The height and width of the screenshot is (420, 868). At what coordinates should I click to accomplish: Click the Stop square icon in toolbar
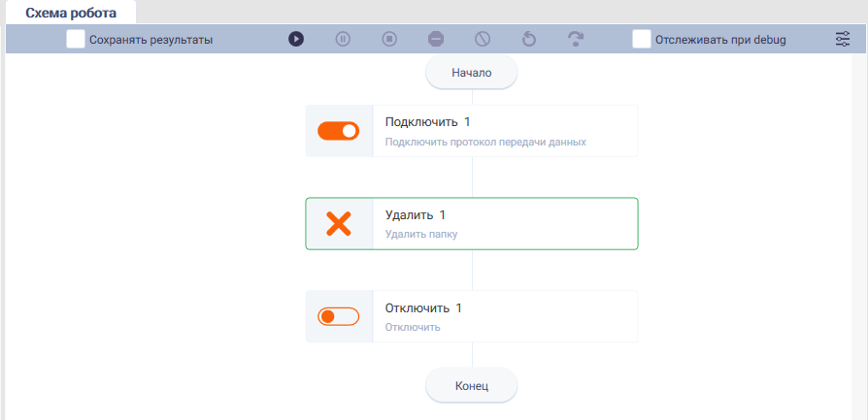[x=389, y=40]
